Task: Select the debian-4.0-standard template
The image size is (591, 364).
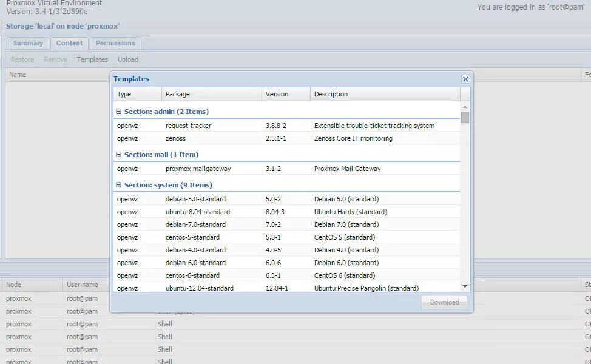Action: coord(286,250)
